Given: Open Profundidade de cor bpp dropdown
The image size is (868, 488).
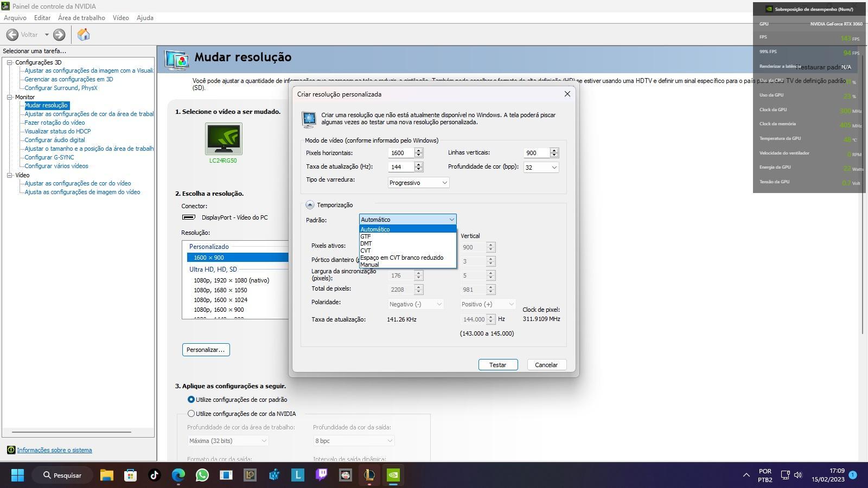Looking at the screenshot, I should pos(541,167).
